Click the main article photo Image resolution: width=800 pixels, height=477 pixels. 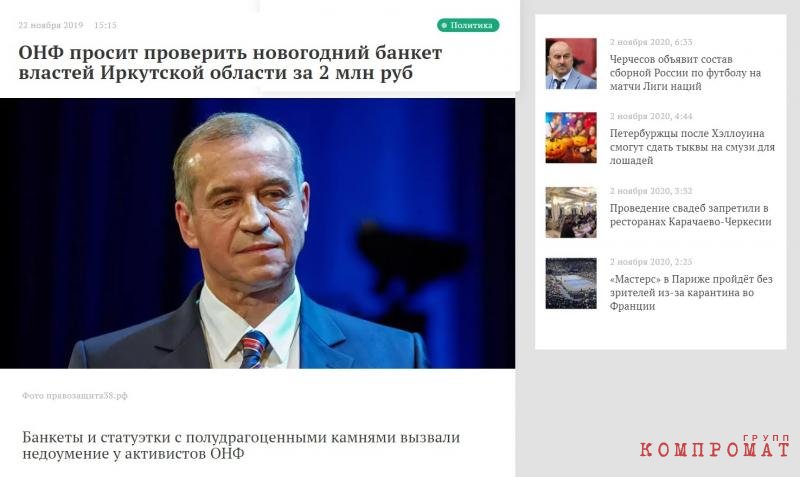click(x=257, y=233)
